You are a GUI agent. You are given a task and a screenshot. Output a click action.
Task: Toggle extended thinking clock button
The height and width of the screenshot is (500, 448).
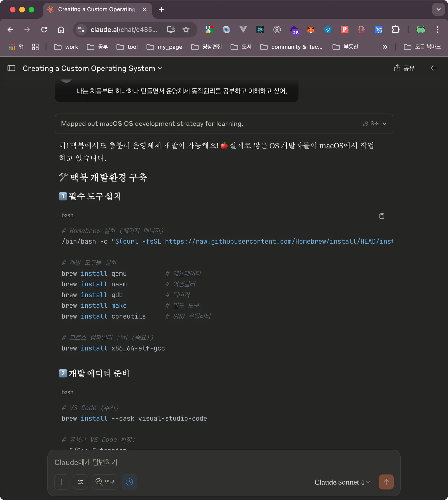[129, 482]
